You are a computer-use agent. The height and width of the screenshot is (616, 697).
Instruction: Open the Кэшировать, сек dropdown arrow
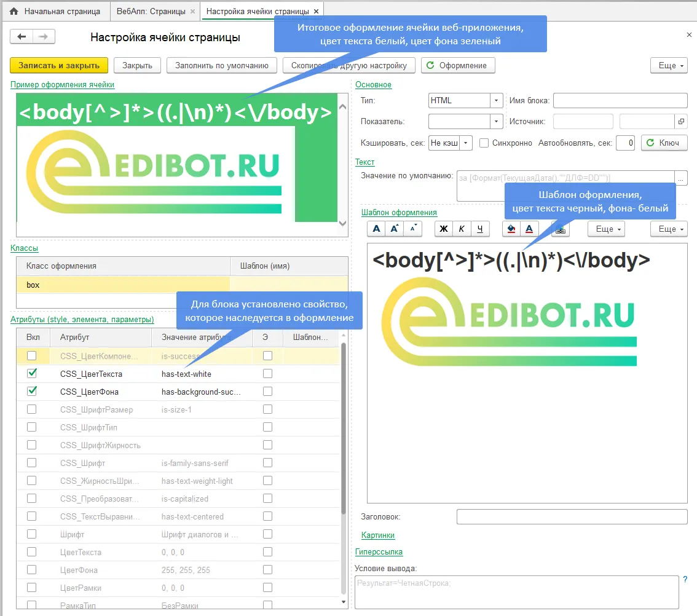[x=465, y=143]
